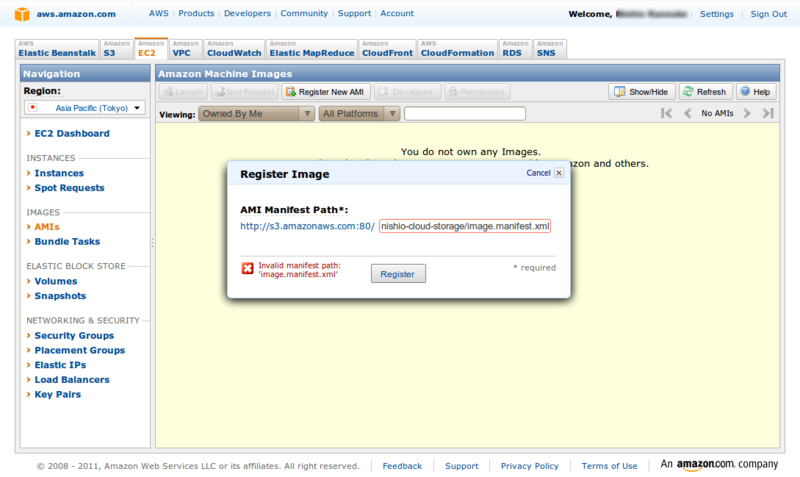Go to first page of AMIs
Screen dimensions: 800x477
[x=666, y=113]
